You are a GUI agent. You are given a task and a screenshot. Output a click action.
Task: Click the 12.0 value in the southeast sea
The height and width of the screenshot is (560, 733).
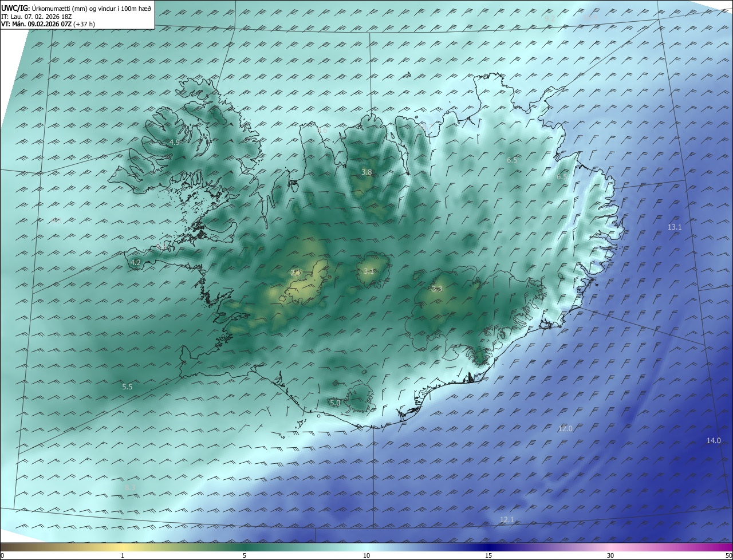[x=565, y=428]
